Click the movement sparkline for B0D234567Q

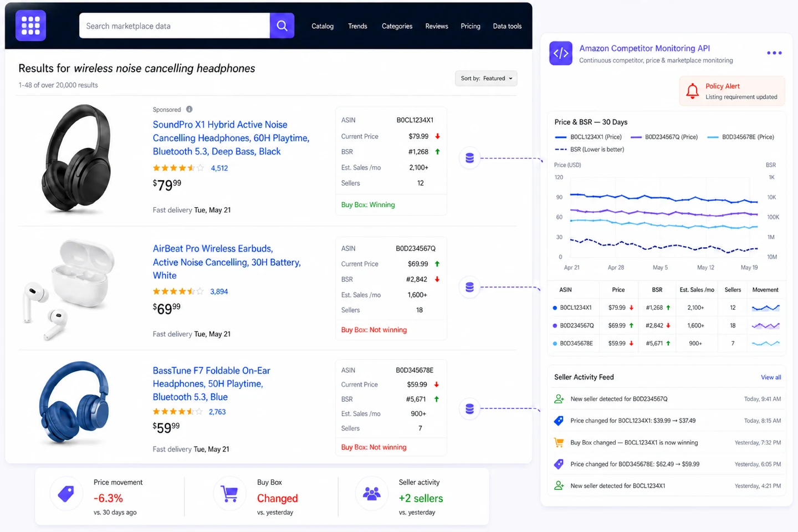coord(765,326)
